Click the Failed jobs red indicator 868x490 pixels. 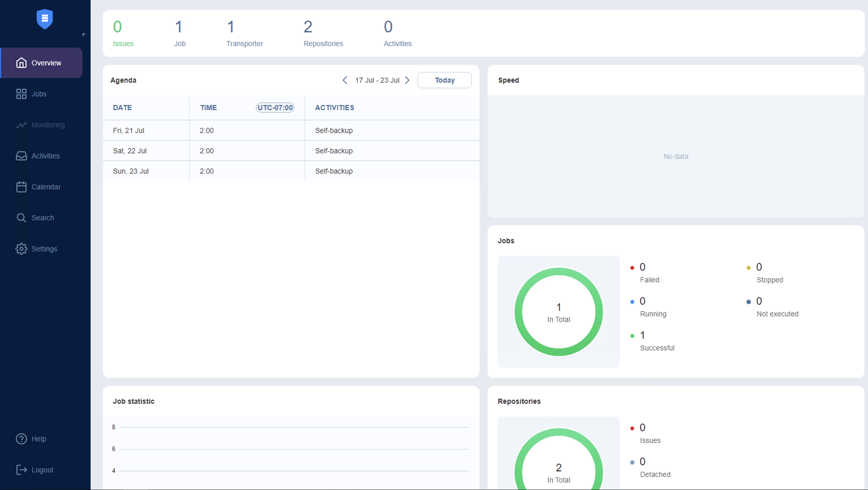632,268
